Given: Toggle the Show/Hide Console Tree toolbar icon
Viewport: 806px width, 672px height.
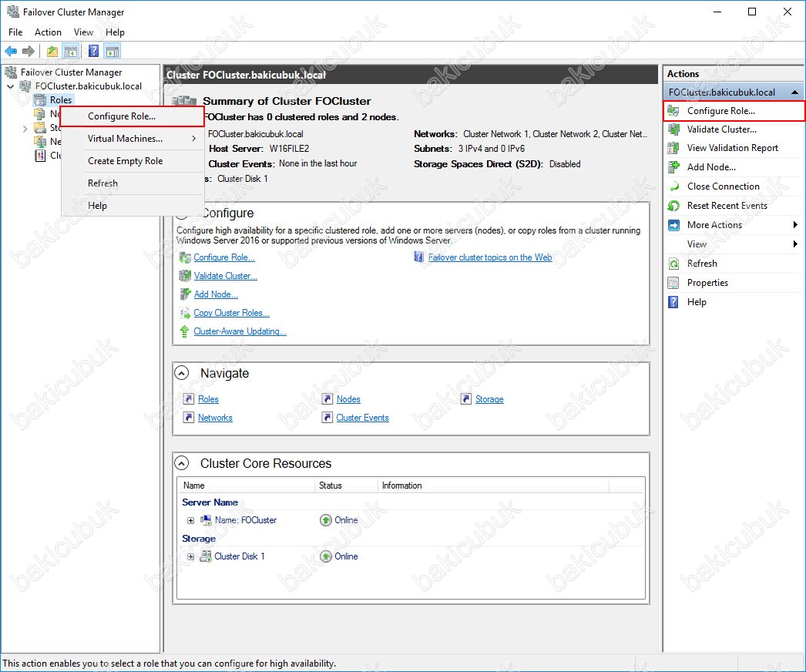Looking at the screenshot, I should pyautogui.click(x=70, y=51).
